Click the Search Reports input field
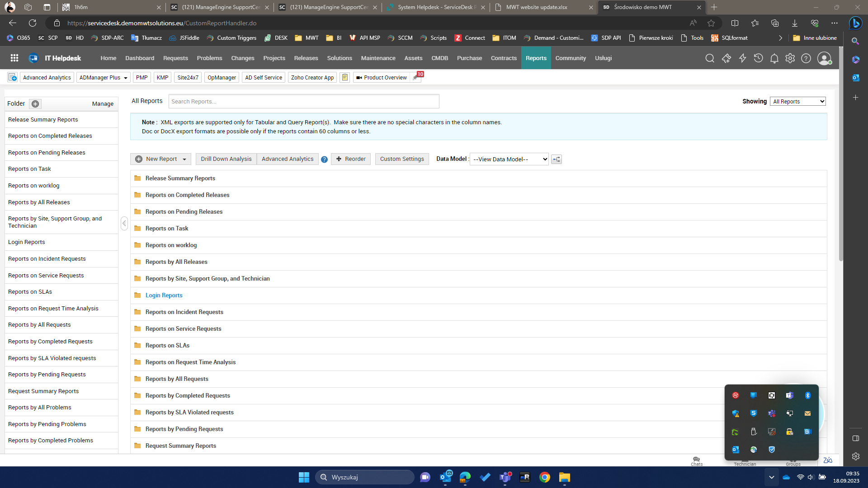 (x=303, y=102)
